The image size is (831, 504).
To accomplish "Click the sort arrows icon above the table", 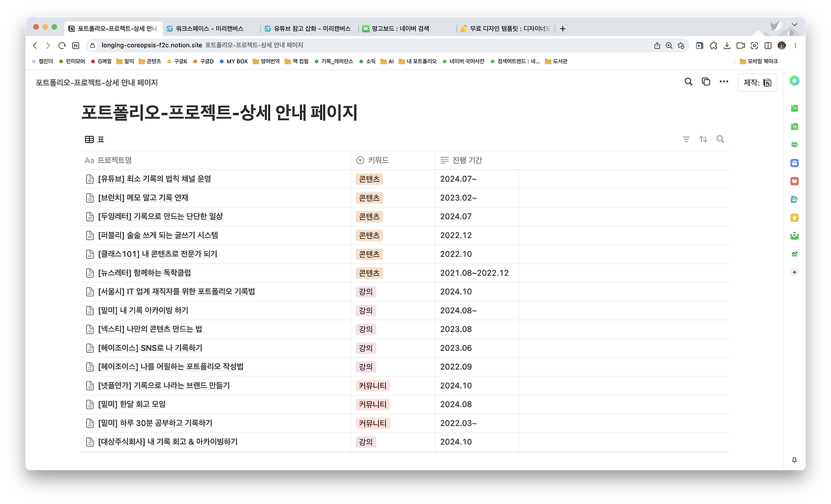I will [x=702, y=139].
